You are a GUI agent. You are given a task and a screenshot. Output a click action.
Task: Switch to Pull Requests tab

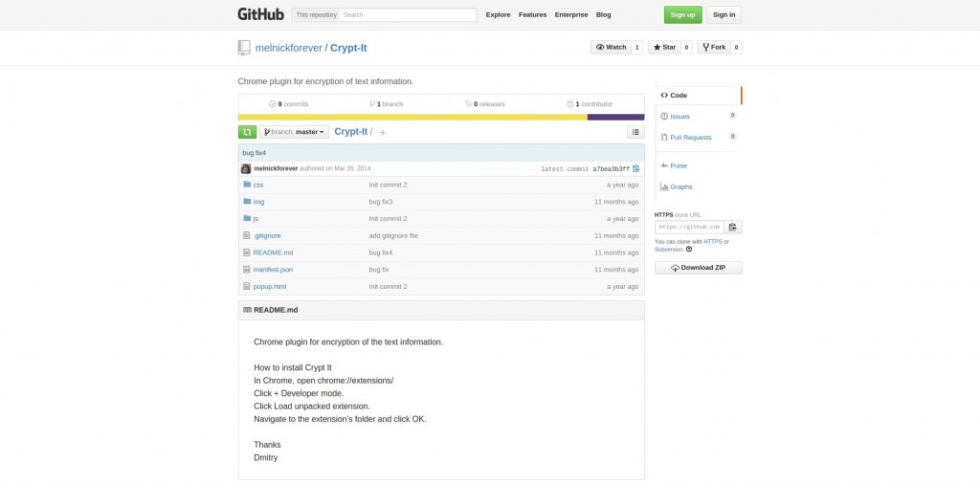tap(690, 138)
